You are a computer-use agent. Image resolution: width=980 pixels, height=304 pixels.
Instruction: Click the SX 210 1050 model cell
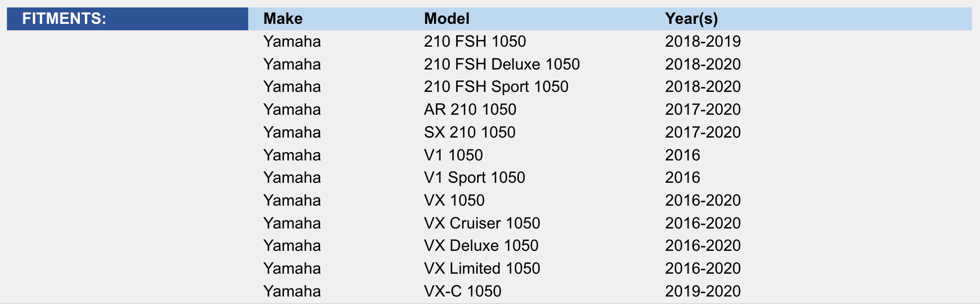(469, 132)
